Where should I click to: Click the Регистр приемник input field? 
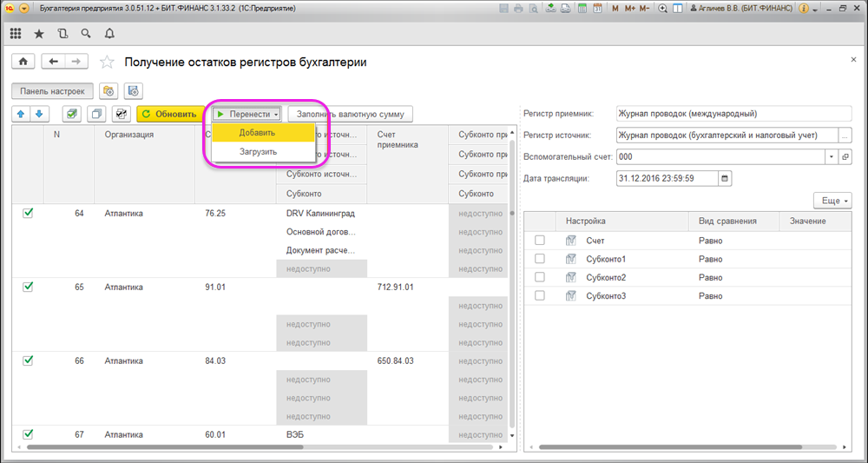tap(733, 113)
